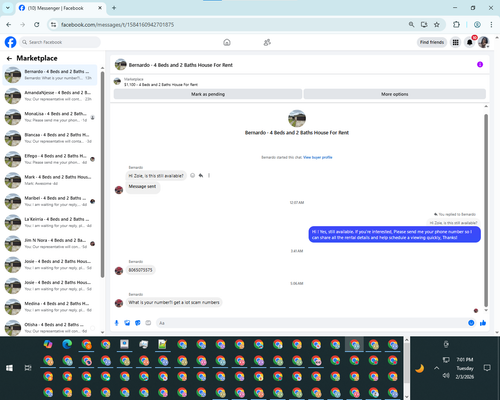Reply to "Is this still available?" message
Screen dimensions: 500x400
click(x=201, y=175)
